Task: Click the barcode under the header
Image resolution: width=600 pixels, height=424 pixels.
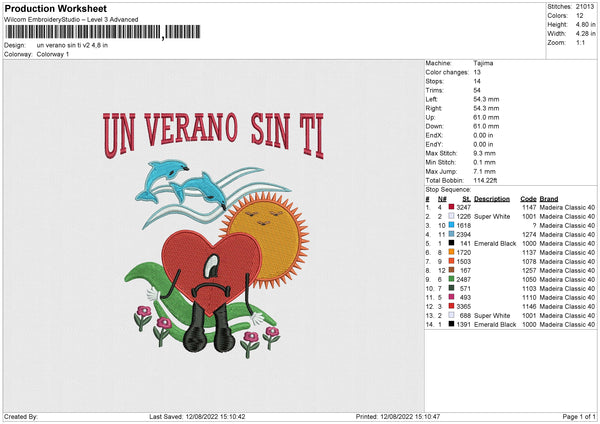Action: point(103,32)
